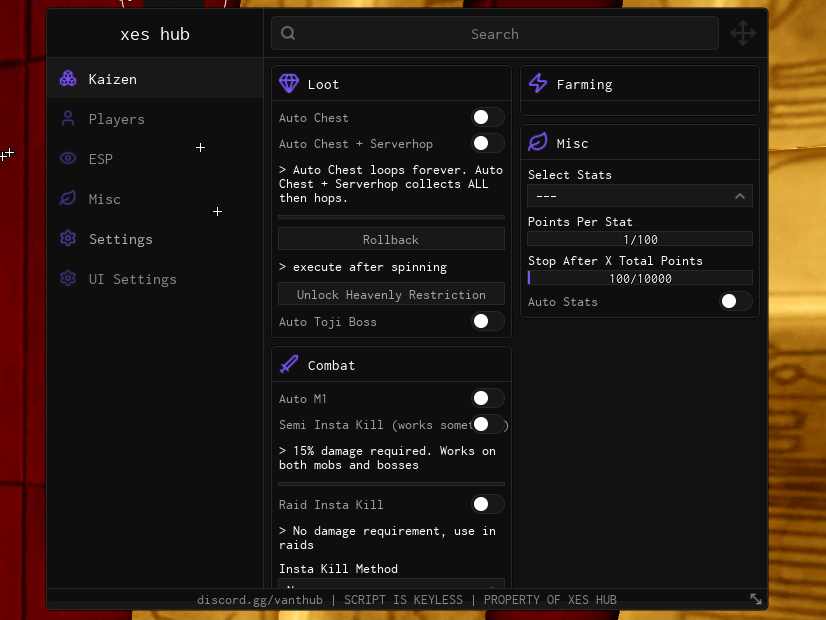Open the Select Stats dropdown

640,196
